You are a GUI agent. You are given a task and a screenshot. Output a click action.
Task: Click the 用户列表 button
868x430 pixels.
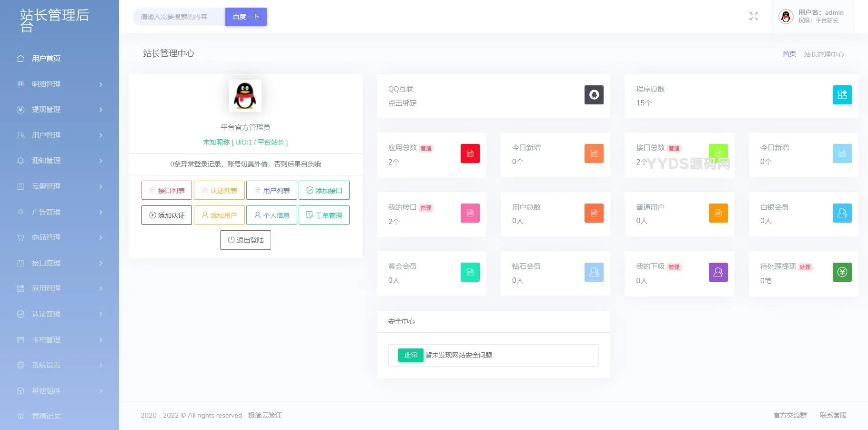(272, 190)
